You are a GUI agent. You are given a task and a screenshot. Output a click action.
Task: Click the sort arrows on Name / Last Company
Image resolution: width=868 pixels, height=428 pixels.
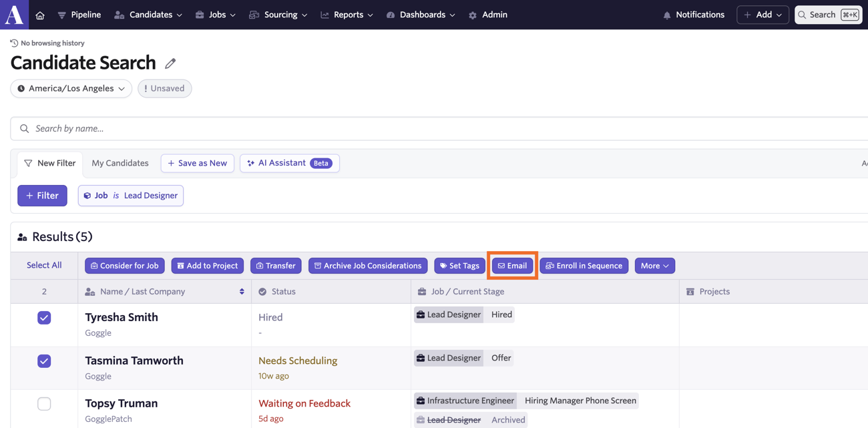click(x=242, y=292)
